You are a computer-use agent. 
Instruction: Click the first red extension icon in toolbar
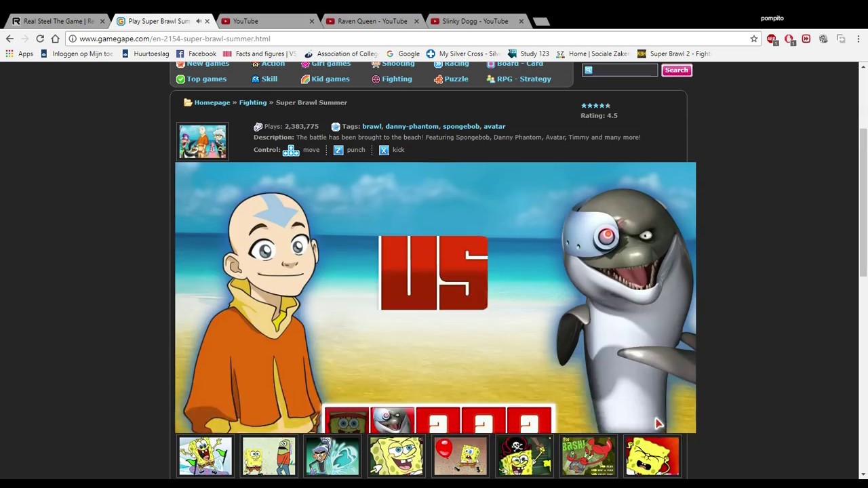coord(772,39)
